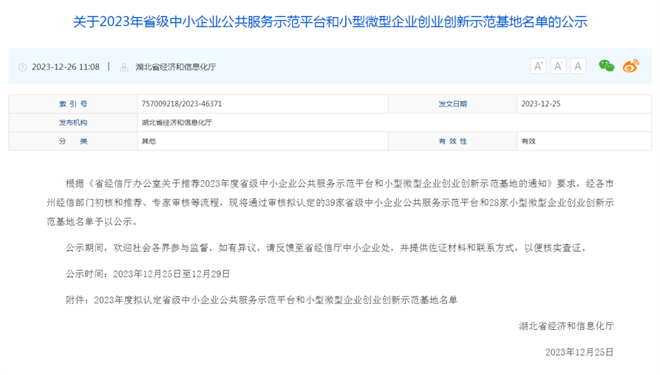Viewport: 660px width, 375px height.
Task: Click source name 湖北省经济和信息化厅 in header bar
Action: pyautogui.click(x=176, y=67)
